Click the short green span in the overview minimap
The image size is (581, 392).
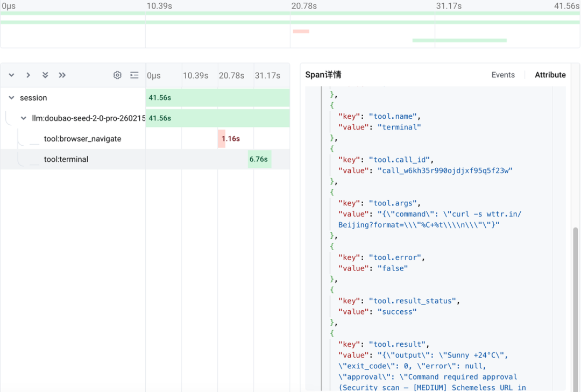pos(459,40)
